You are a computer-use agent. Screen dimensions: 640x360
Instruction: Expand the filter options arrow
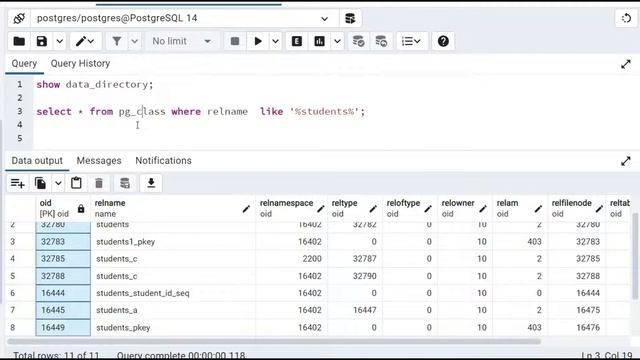tap(134, 41)
